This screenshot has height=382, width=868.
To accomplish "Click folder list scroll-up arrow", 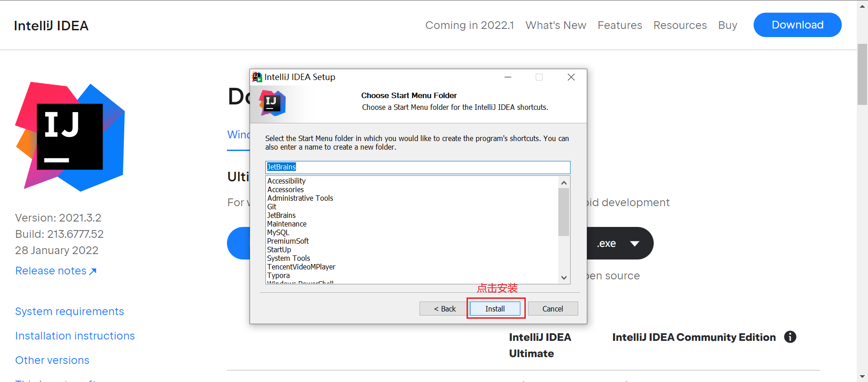I will coord(564,183).
